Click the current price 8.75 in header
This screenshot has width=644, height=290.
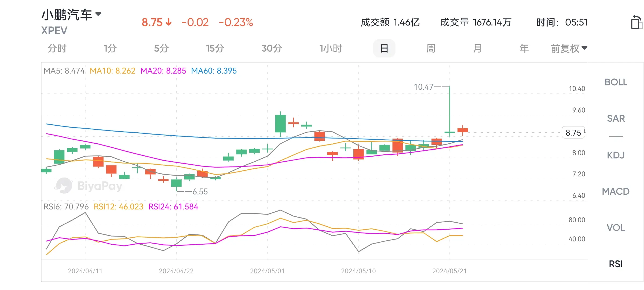152,22
